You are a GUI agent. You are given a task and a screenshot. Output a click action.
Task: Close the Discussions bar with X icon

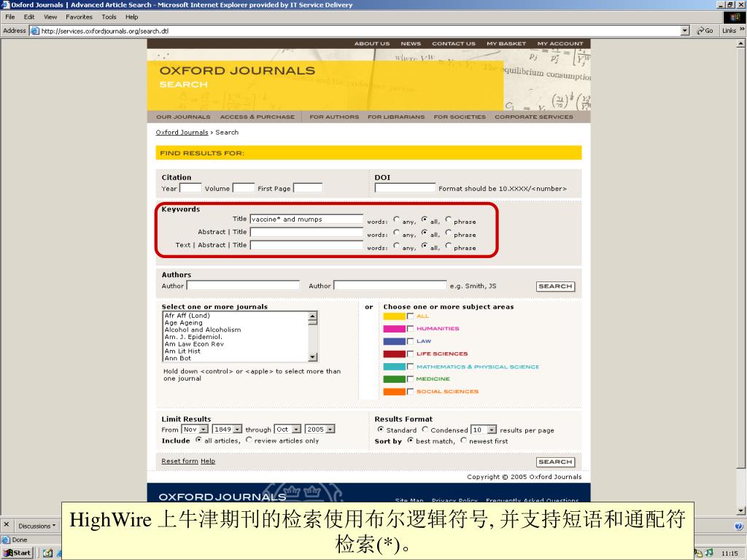[6, 524]
